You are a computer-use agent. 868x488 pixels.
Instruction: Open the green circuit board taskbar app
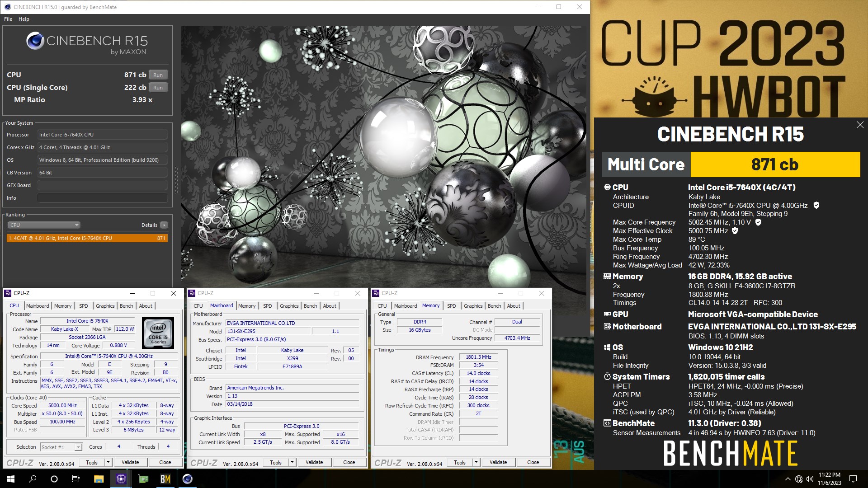pyautogui.click(x=143, y=479)
